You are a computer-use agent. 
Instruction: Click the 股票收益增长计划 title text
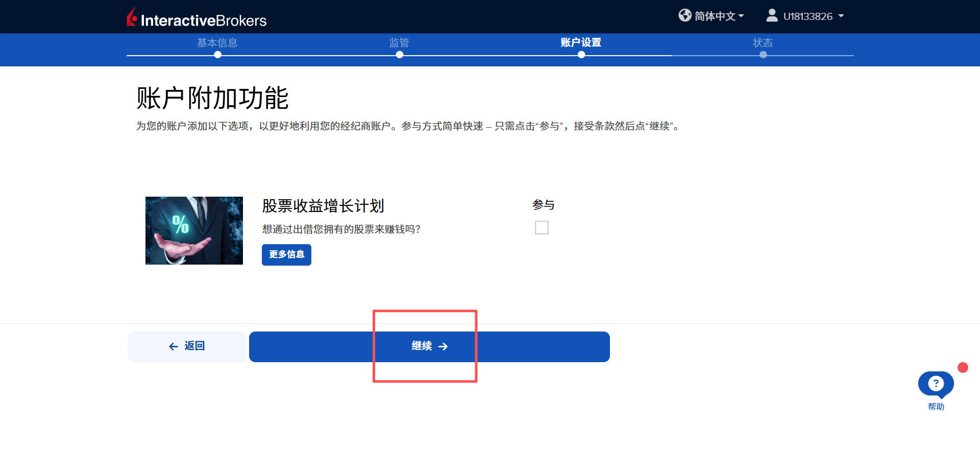click(323, 206)
